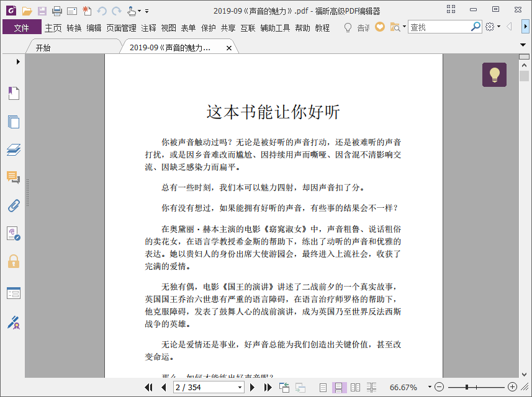
Task: Click the zoom in plus button
Action: [512, 387]
